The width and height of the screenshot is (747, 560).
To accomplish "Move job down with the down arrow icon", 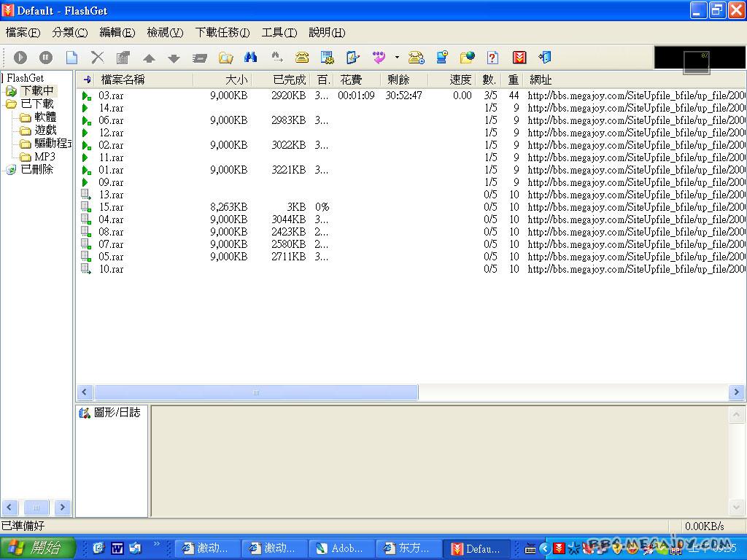I will coord(174,58).
